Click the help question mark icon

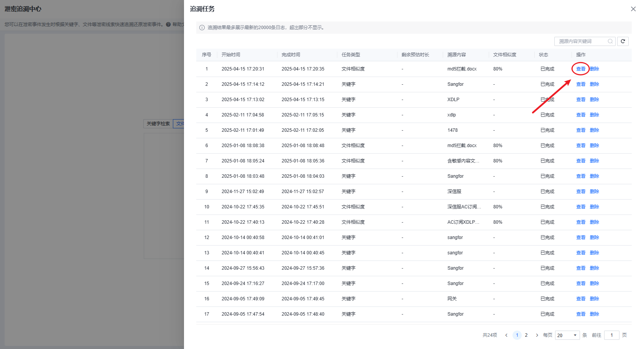click(168, 25)
